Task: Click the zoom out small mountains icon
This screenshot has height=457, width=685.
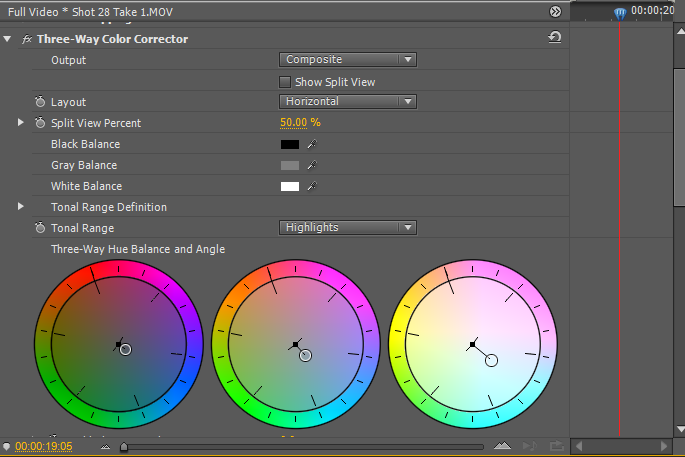Action: 105,447
